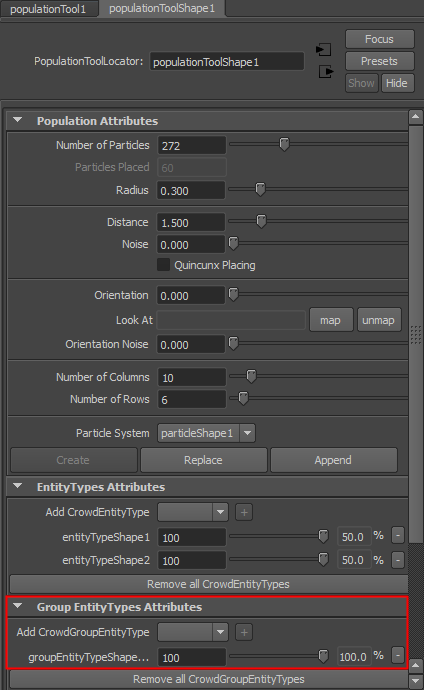The width and height of the screenshot is (424, 690).
Task: Remove entityTypeShape1 with its minus button
Action: pyautogui.click(x=398, y=536)
